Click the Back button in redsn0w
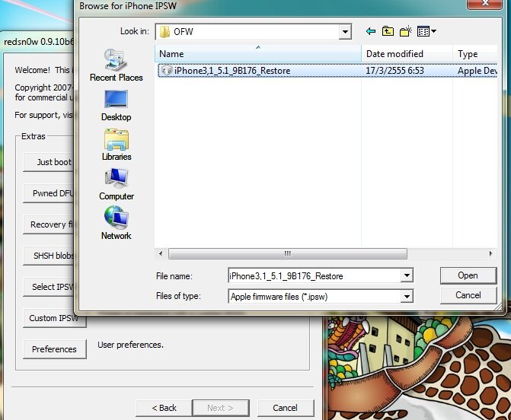Viewport: 511px width, 420px height. coord(164,408)
